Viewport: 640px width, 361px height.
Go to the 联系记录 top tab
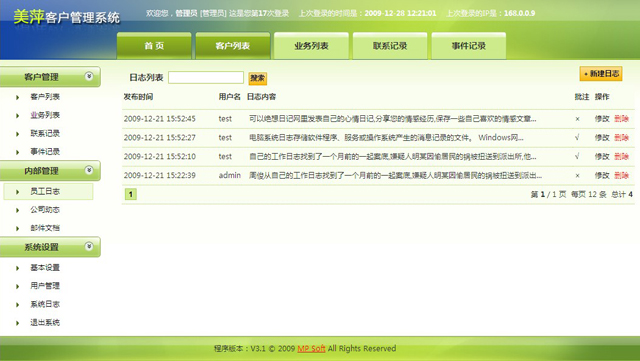click(x=390, y=46)
